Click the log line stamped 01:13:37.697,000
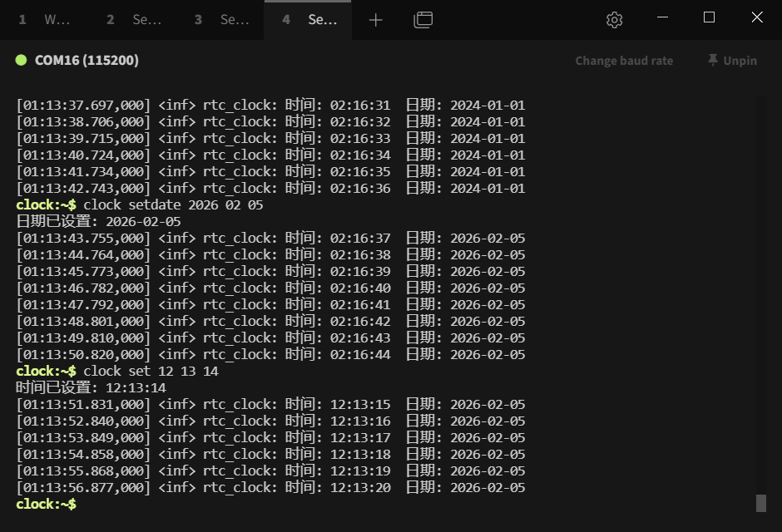Viewport: 782px width, 532px height. coord(270,105)
